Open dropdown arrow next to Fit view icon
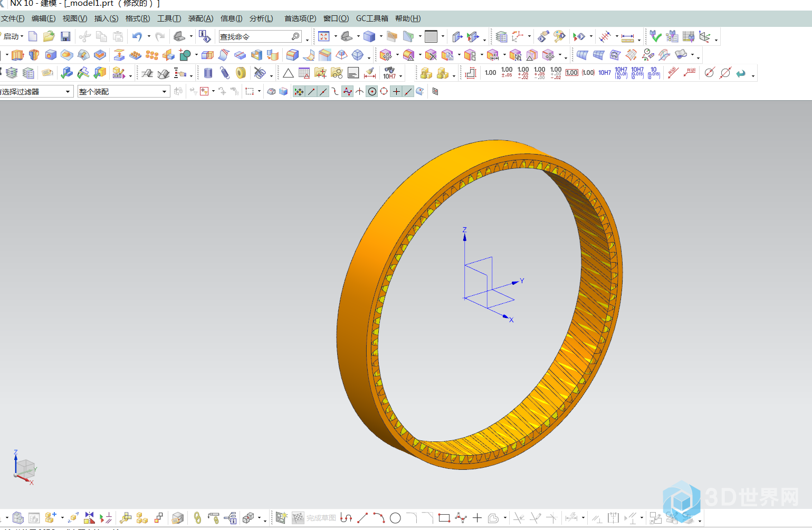812x530 pixels. [x=336, y=36]
